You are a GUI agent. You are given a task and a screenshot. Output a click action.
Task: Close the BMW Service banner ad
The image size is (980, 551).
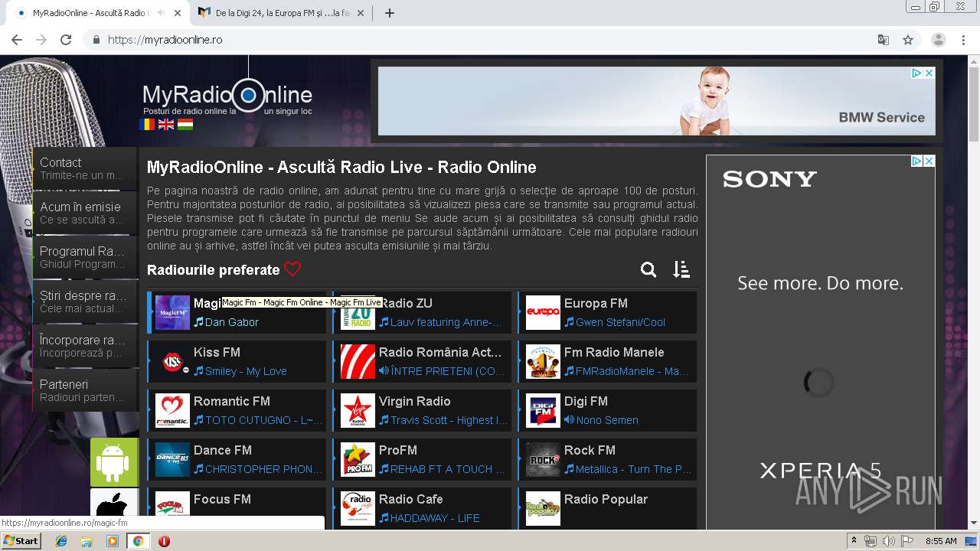[929, 73]
